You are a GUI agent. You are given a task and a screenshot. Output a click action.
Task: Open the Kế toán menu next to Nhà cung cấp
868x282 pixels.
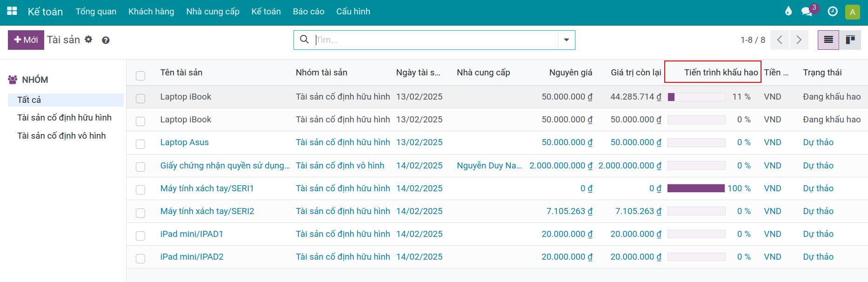(x=266, y=12)
